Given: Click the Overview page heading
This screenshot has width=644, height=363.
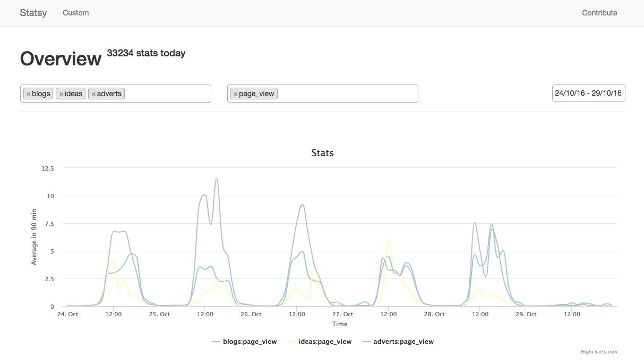Looking at the screenshot, I should click(61, 58).
